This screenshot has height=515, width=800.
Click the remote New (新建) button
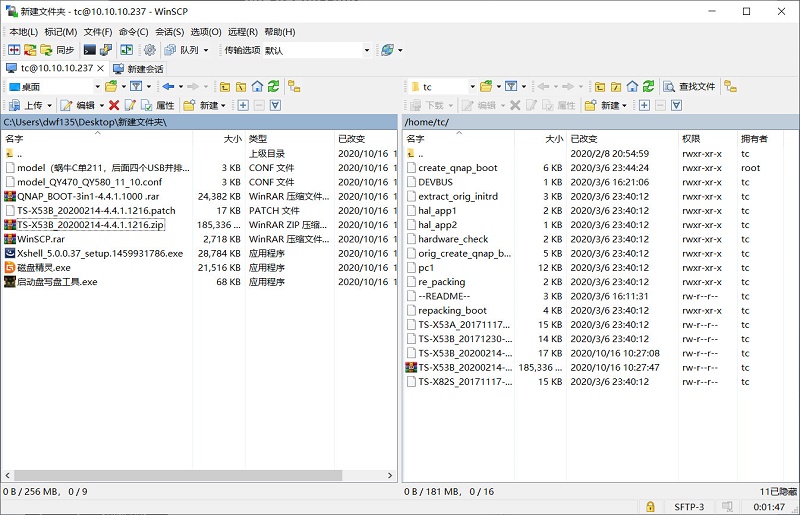(602, 105)
